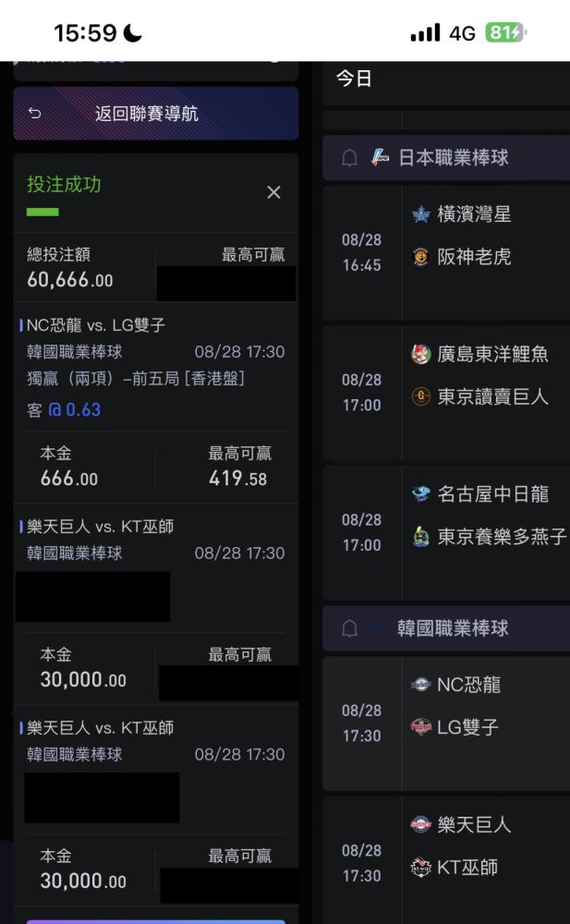Image resolution: width=570 pixels, height=924 pixels.
Task: Select the 阪神老虎 team logo icon
Action: (421, 256)
